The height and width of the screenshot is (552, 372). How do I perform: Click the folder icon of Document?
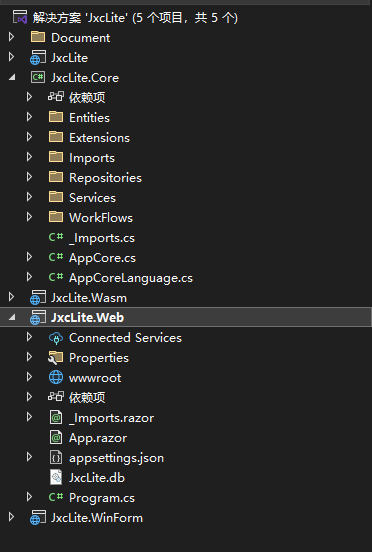(38, 37)
